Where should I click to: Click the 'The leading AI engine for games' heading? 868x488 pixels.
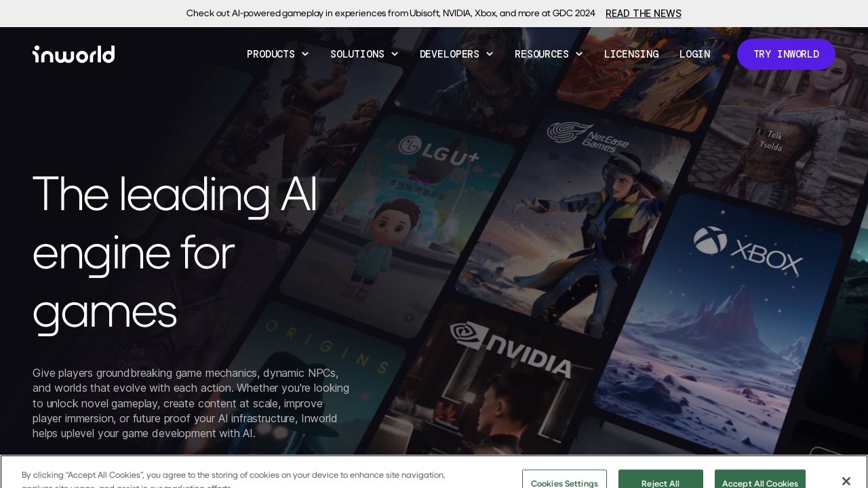(x=175, y=253)
